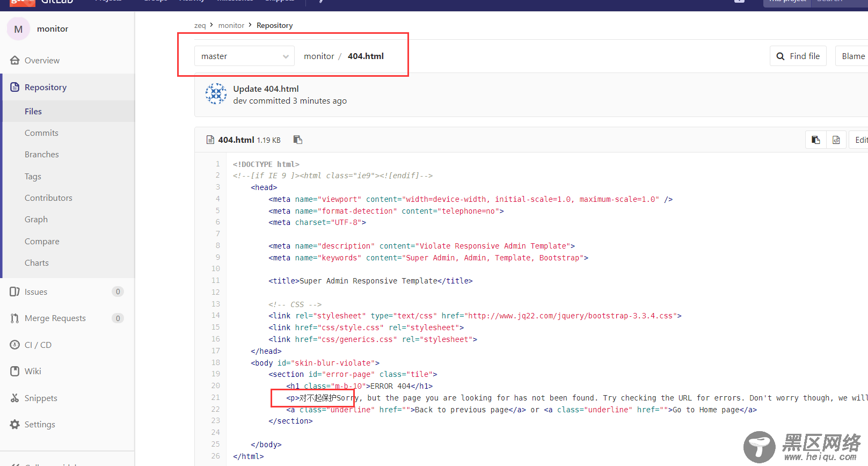
Task: Click the 'css/generics.css' link line
Action: [373, 339]
